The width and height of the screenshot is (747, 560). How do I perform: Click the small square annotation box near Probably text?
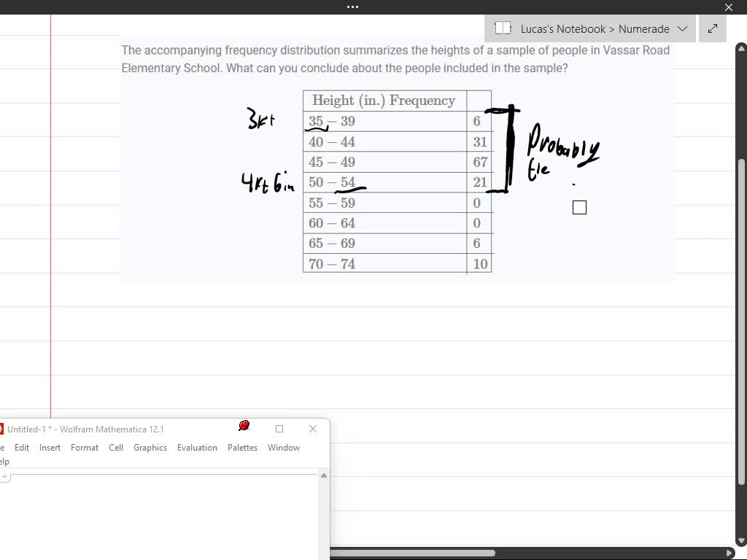(x=578, y=207)
